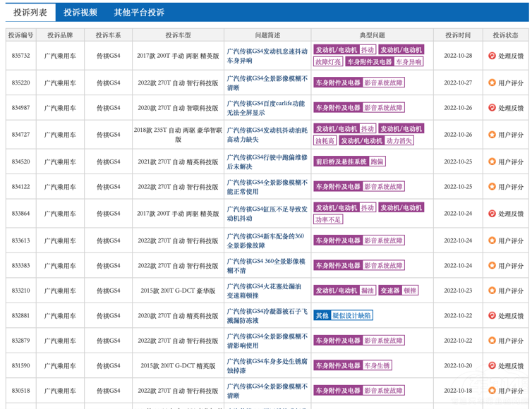Click the 处理反馈 icon for complaint 831590
Viewport: 532px width, 409px height.
pyautogui.click(x=492, y=366)
